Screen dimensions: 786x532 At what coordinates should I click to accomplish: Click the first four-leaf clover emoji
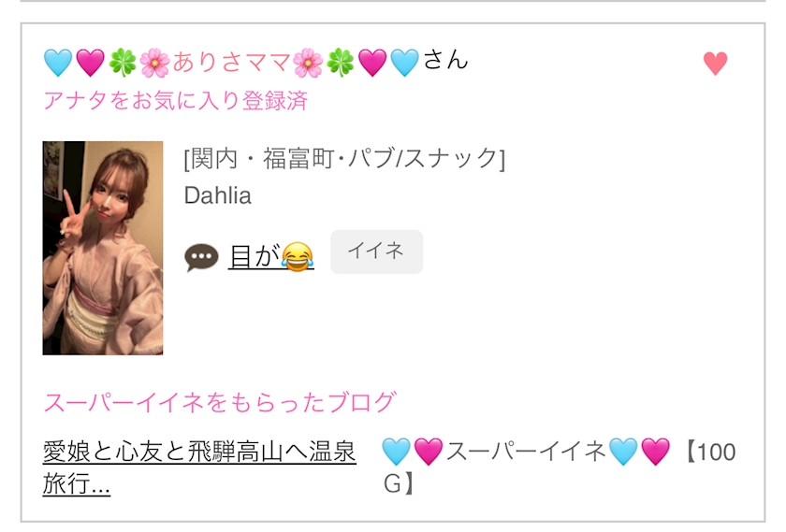point(123,64)
